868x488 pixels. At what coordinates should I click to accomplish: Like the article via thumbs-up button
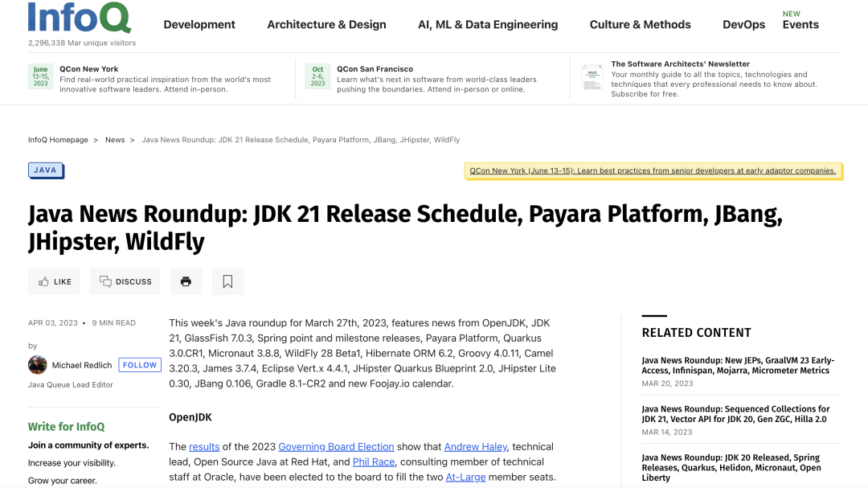[55, 281]
